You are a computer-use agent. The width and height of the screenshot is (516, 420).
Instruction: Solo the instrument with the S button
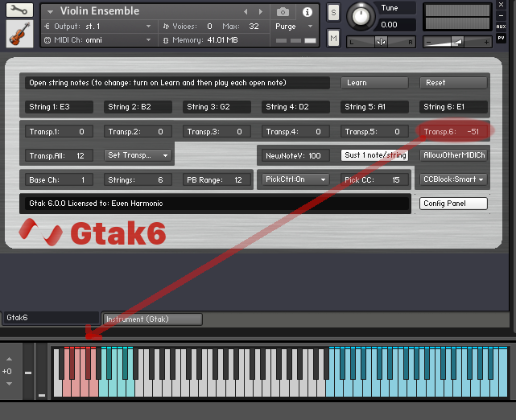(x=334, y=13)
